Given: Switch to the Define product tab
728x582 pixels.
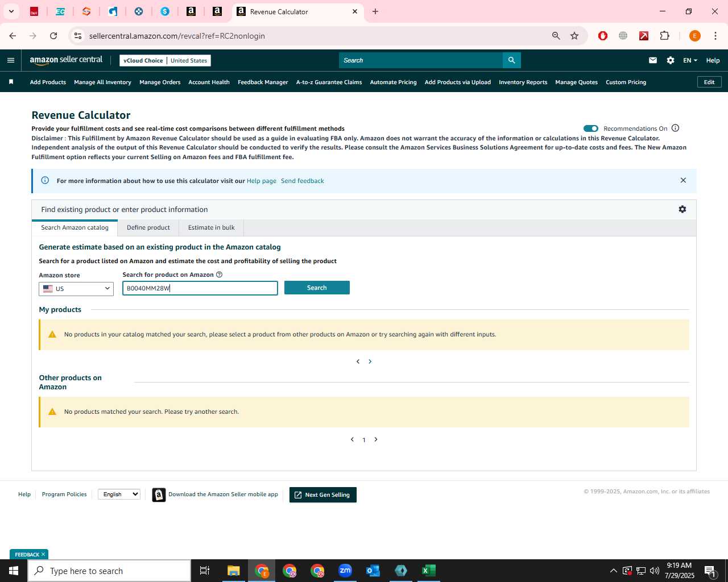Looking at the screenshot, I should [x=148, y=227].
